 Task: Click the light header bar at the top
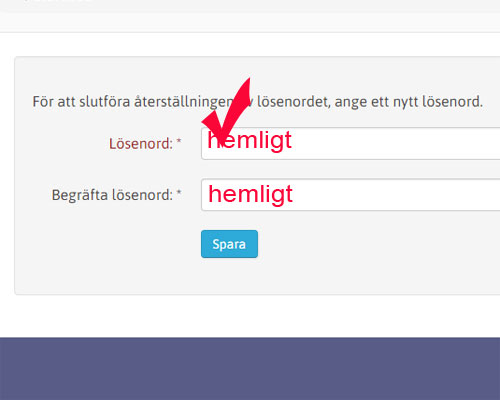pos(250,16)
